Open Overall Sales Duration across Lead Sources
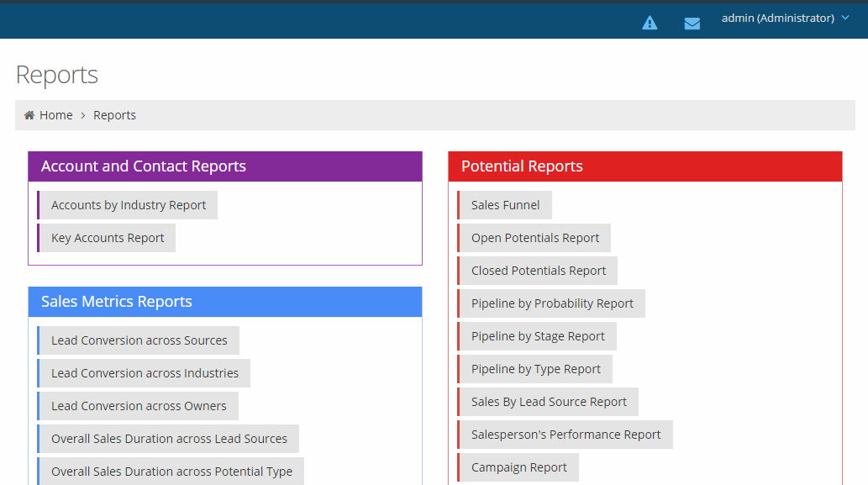This screenshot has height=485, width=868. [169, 439]
